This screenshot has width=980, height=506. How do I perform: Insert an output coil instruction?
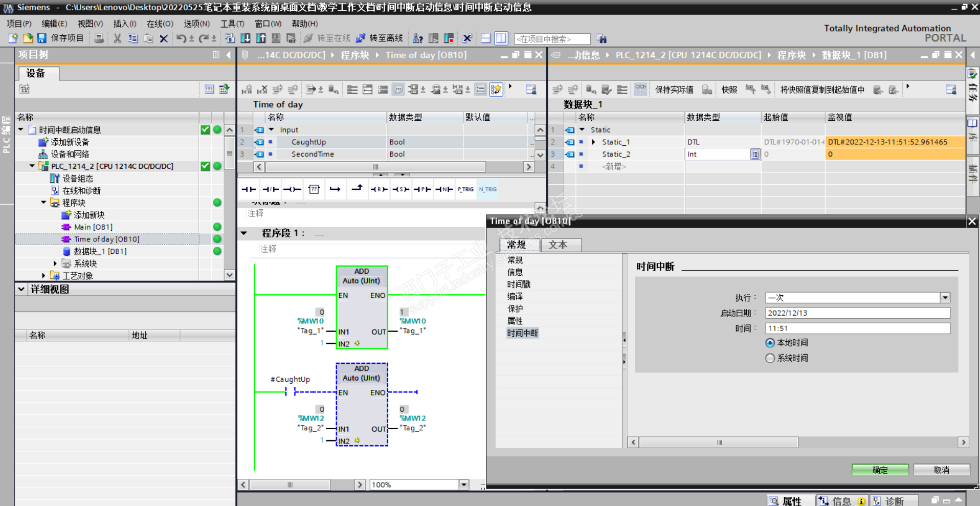click(292, 189)
